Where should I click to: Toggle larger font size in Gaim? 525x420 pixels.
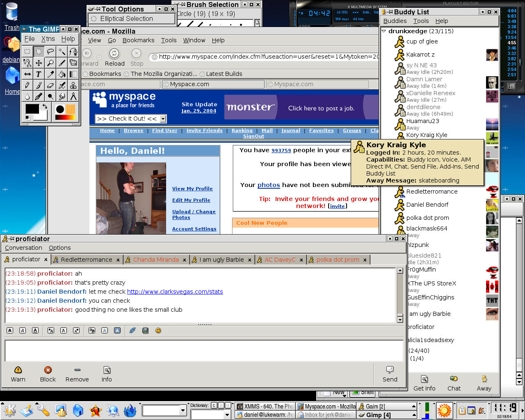[51, 331]
